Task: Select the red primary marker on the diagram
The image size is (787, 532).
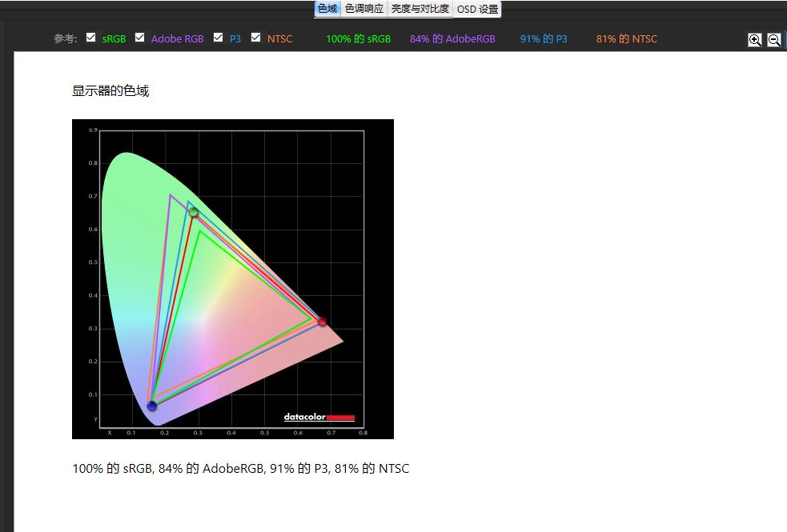Action: click(321, 321)
